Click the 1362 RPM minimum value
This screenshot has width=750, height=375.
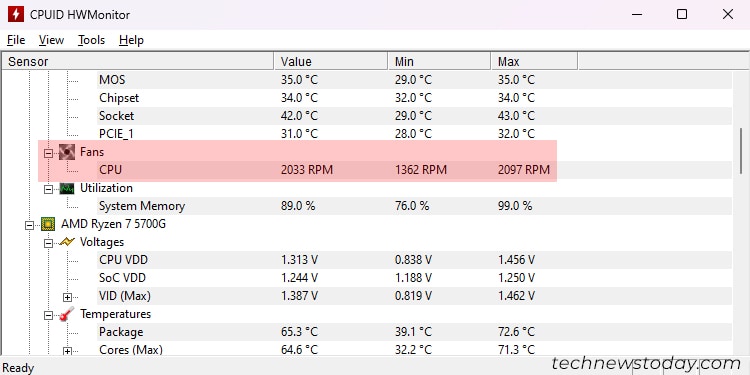[x=421, y=170]
